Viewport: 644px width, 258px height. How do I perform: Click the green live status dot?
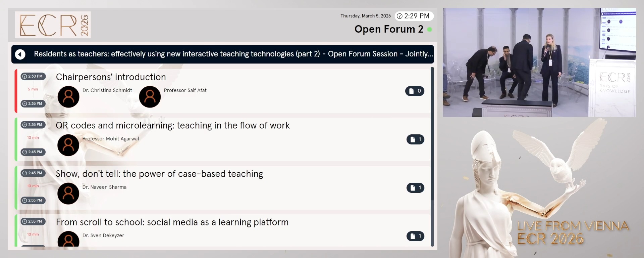429,30
